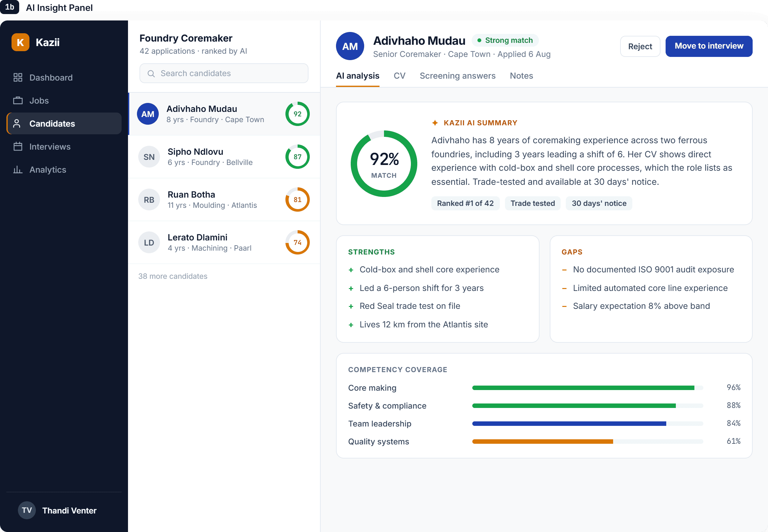The image size is (768, 532).
Task: Open Dashboard via its grid icon
Action: [x=18, y=77]
